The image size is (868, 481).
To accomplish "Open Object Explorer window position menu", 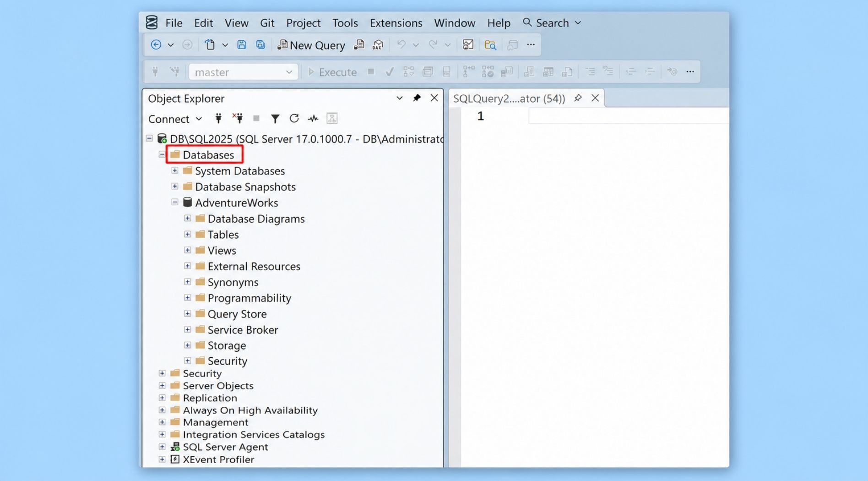I will [x=399, y=98].
